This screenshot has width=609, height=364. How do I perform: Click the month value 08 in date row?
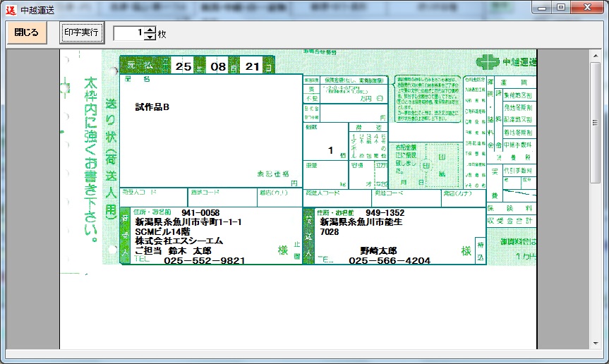218,67
